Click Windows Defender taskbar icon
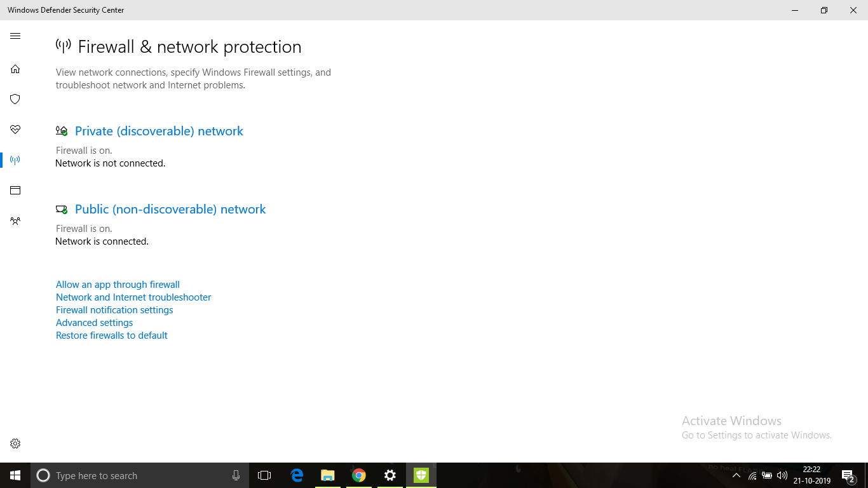 pyautogui.click(x=421, y=475)
